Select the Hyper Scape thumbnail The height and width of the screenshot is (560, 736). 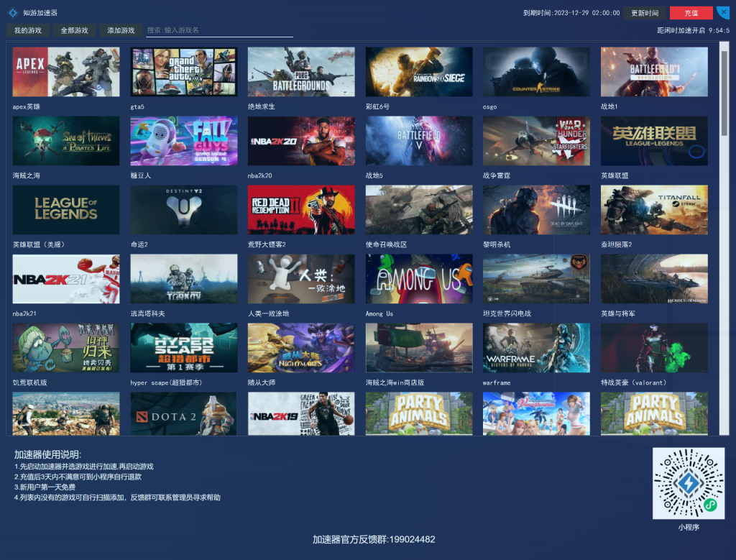tap(183, 348)
